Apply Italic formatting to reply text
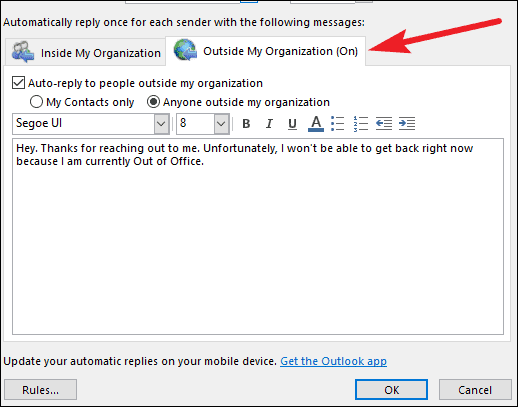The image size is (518, 407). pyautogui.click(x=269, y=124)
